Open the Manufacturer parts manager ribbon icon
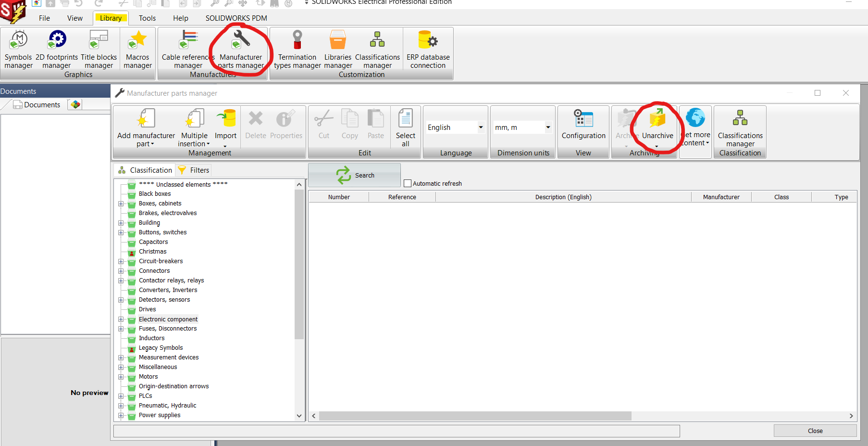This screenshot has height=446, width=868. [x=241, y=50]
